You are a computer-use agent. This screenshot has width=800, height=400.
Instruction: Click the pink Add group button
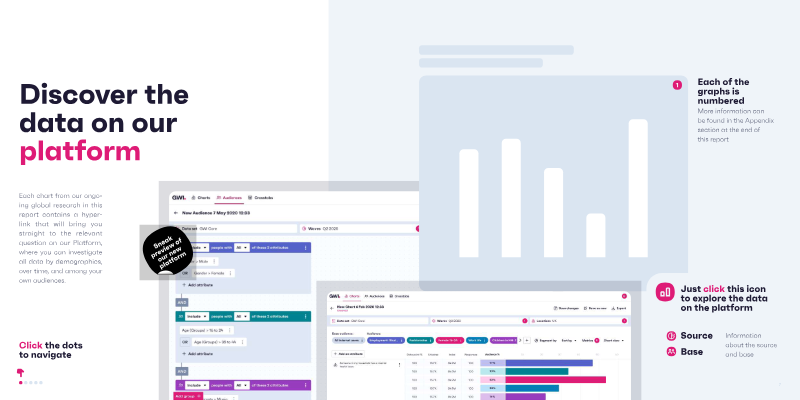click(x=188, y=396)
